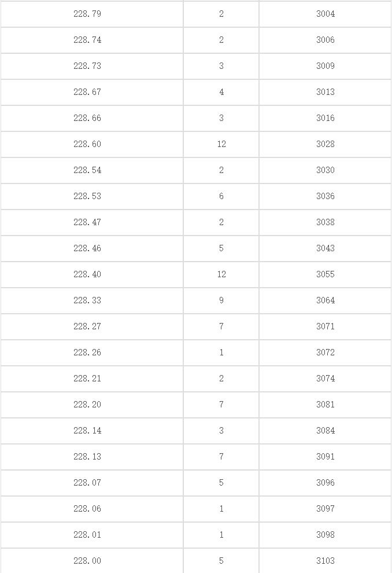This screenshot has height=573, width=392.
Task: Click cumulative count 3009
Action: [x=325, y=66]
